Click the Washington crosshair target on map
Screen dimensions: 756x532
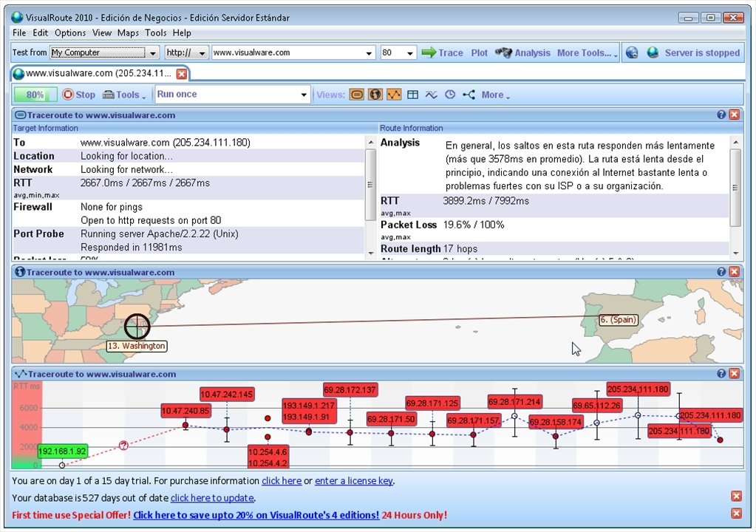pos(137,327)
